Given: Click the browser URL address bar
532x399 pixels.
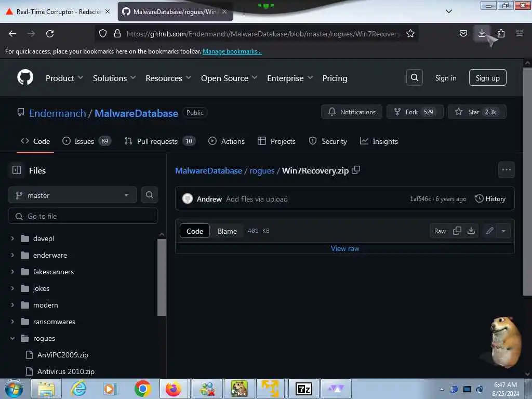Looking at the screenshot, I should [263, 34].
